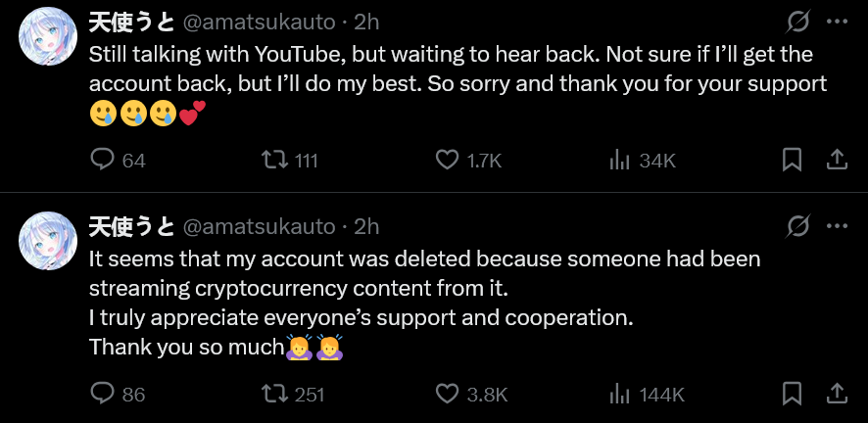Open Grok explain icon on second tweet
The image size is (868, 423).
tap(798, 226)
